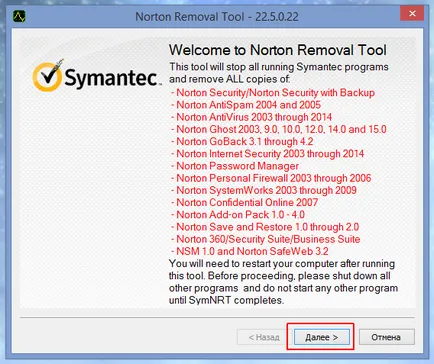Click Norton Personal Firewall 2003 through 2006
Screen dimensions: 434x364
[x=271, y=178]
